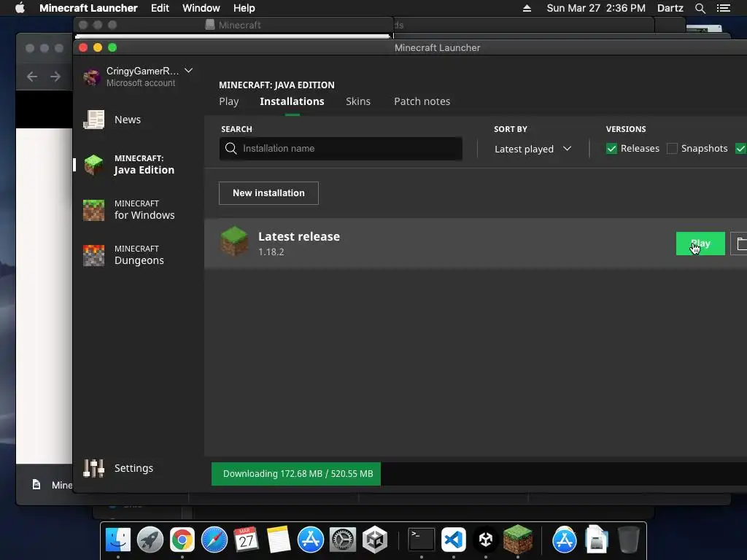Open the Patch notes tab
Viewport: 747px width, 560px height.
[x=422, y=101]
